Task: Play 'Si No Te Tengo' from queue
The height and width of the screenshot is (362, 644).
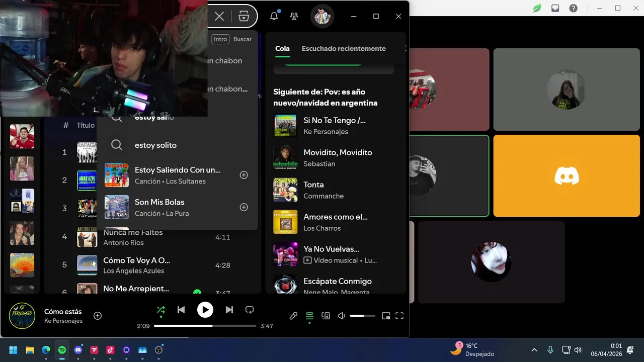Action: coord(335,126)
